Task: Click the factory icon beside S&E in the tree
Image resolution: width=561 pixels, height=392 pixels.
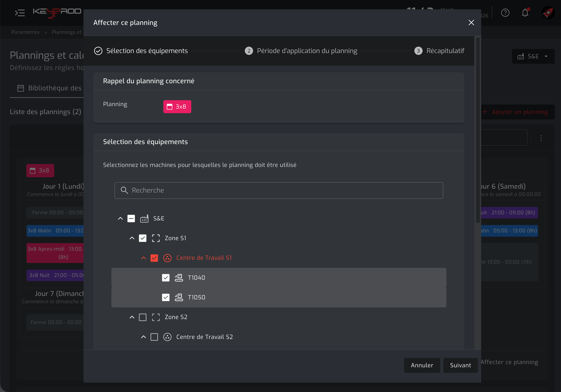Action: pos(144,218)
